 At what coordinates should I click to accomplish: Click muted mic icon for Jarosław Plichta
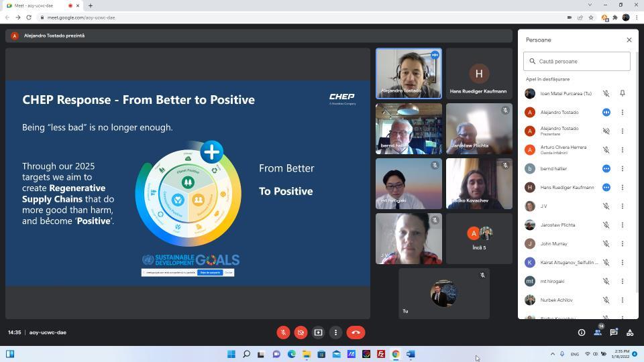[x=606, y=225]
